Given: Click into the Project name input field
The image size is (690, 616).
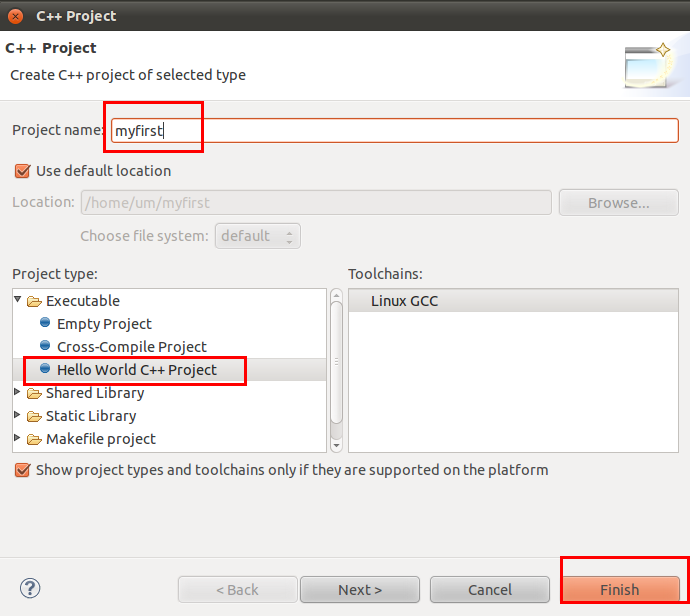Looking at the screenshot, I should [x=395, y=130].
